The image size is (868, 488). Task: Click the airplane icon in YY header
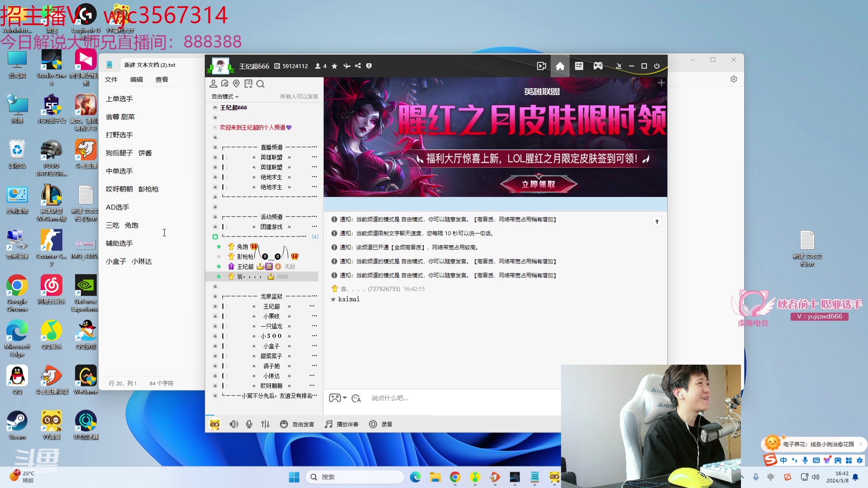point(347,66)
